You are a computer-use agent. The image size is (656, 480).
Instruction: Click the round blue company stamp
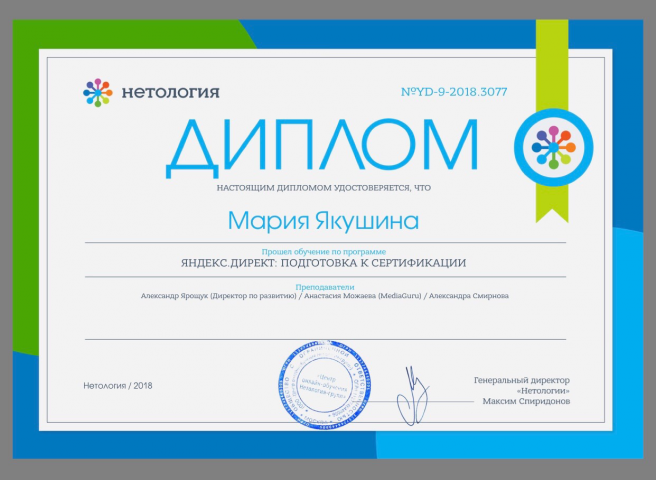pyautogui.click(x=324, y=385)
